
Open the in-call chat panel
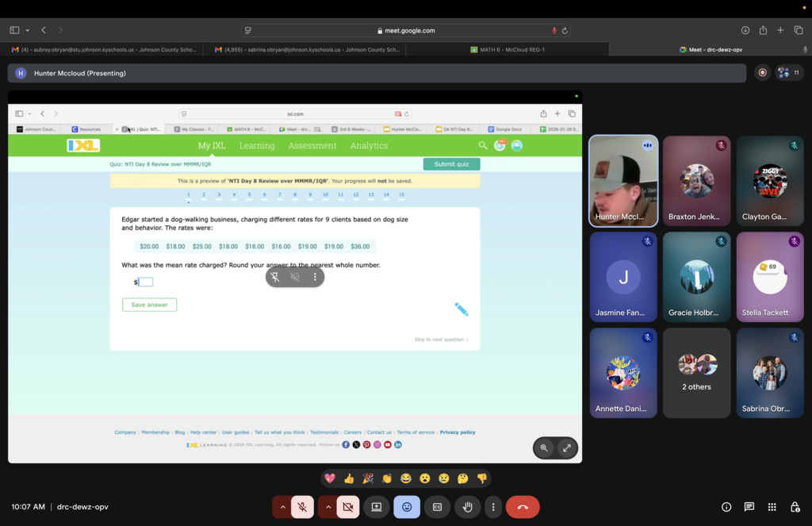pos(749,507)
